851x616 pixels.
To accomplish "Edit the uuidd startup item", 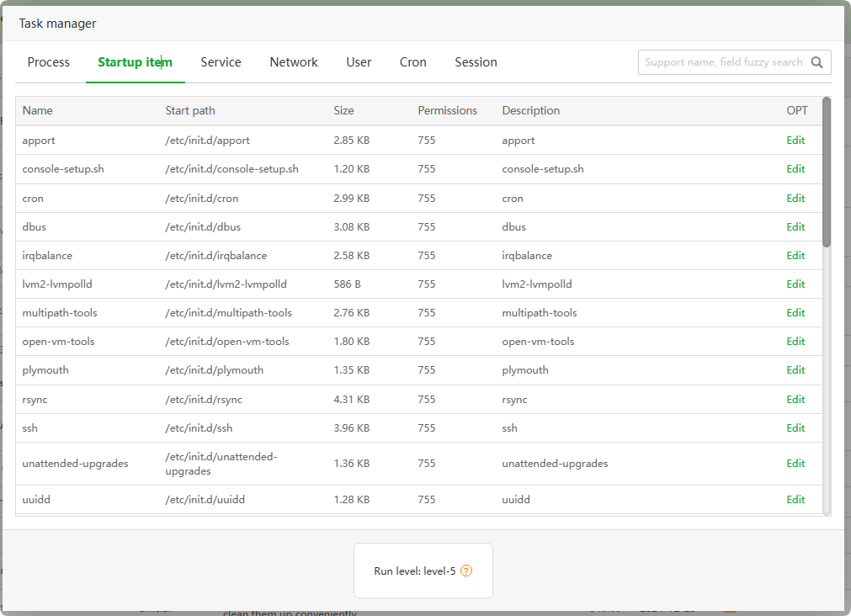I will click(x=795, y=500).
